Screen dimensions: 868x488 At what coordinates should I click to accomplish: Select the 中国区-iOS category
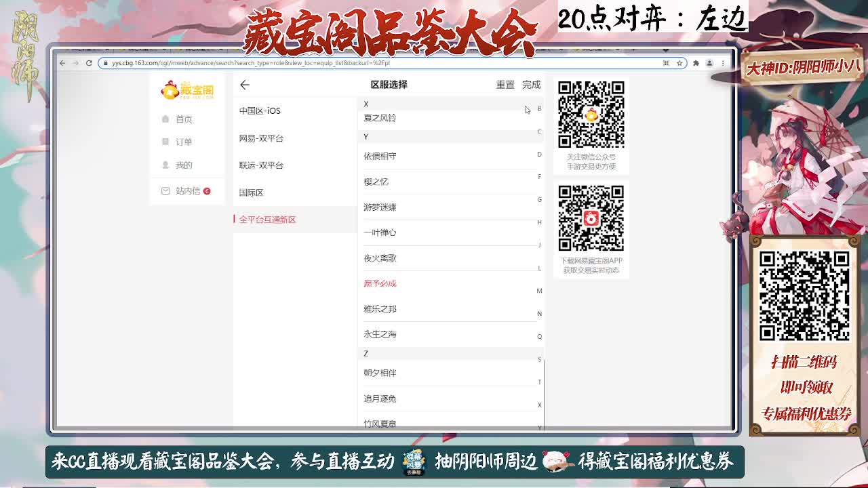point(294,111)
